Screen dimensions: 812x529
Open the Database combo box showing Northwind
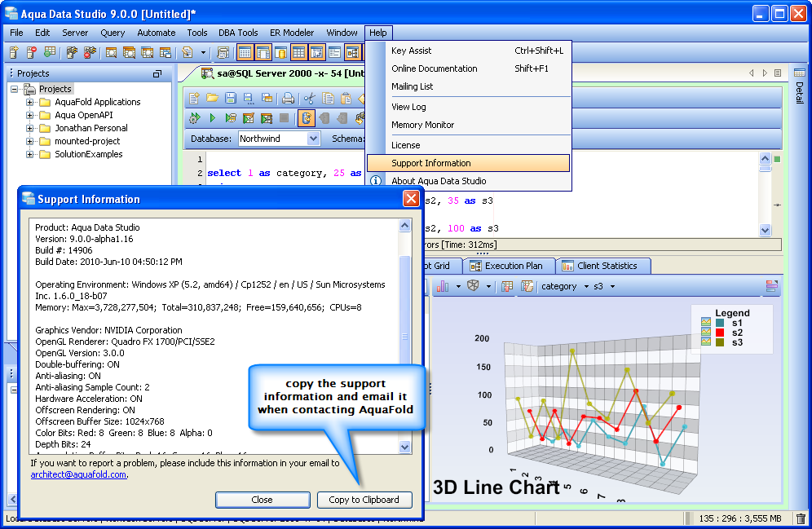279,139
